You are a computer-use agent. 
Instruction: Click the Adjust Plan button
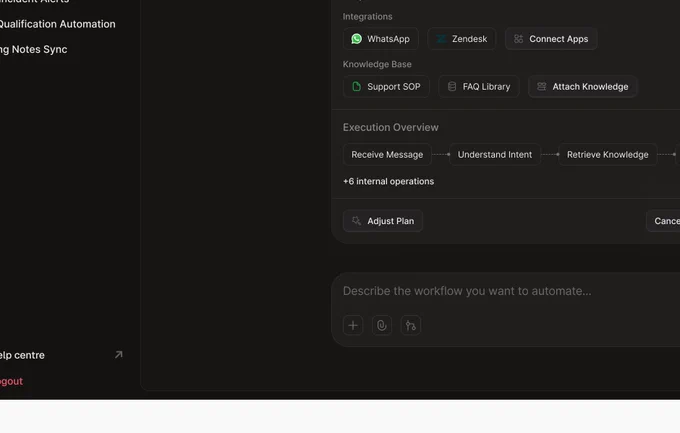(382, 221)
